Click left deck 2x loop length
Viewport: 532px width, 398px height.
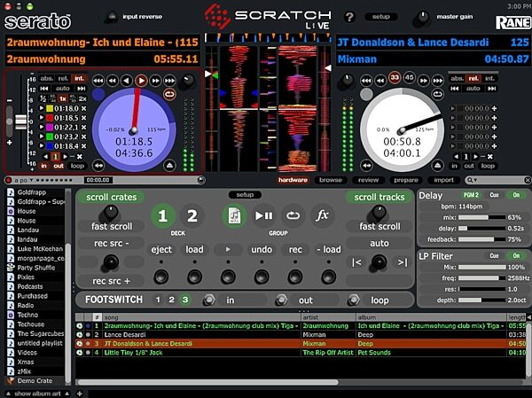point(82,98)
